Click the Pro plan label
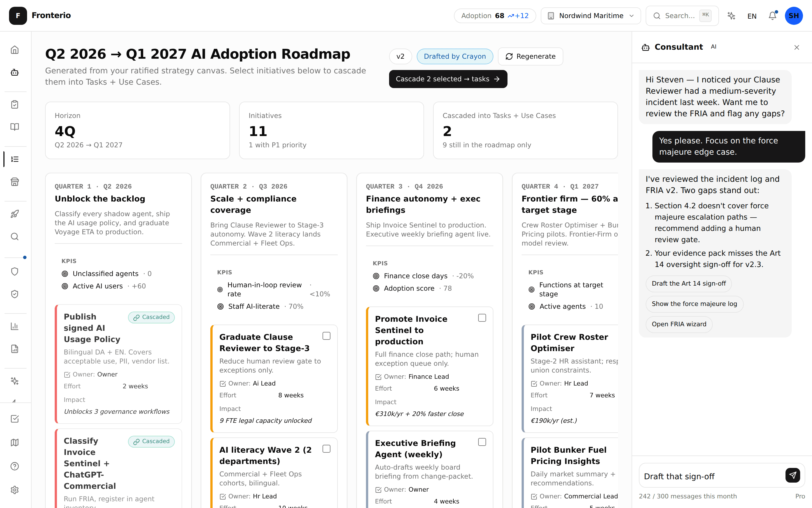This screenshot has width=812, height=508. coord(800,496)
